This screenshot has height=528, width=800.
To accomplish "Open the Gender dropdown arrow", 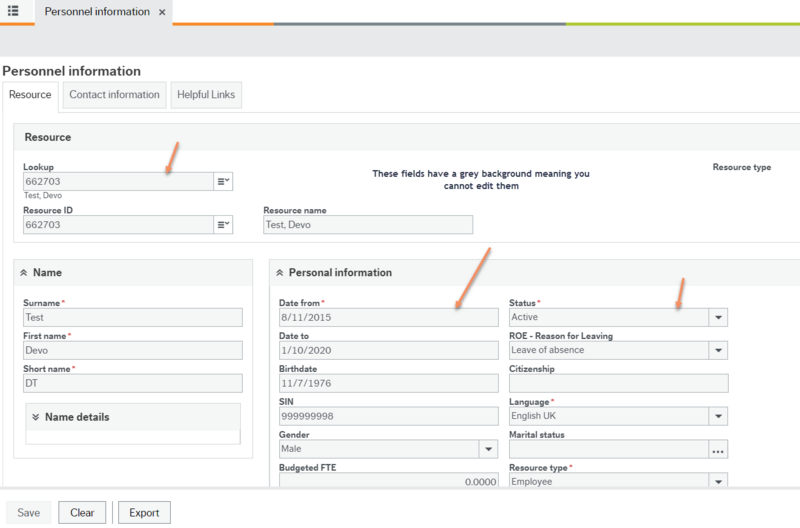I will (x=488, y=450).
